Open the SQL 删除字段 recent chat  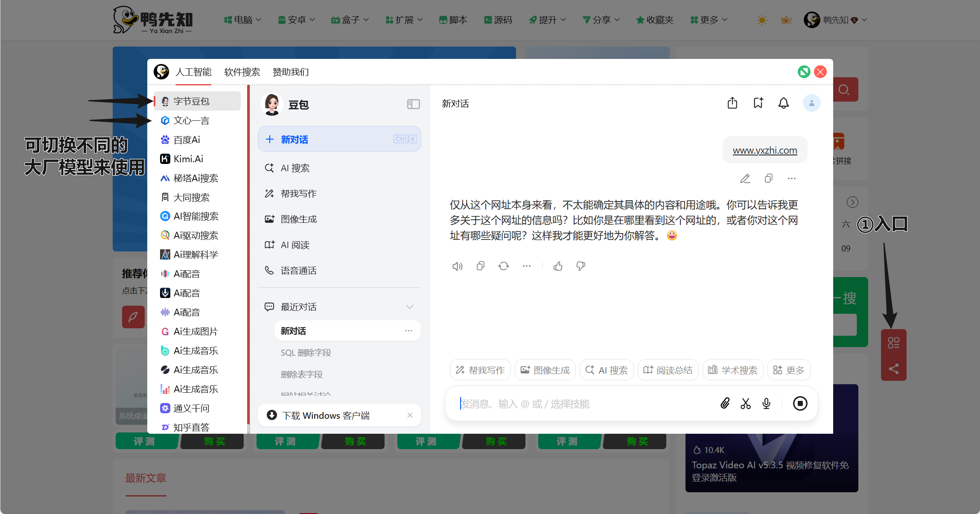pyautogui.click(x=306, y=353)
